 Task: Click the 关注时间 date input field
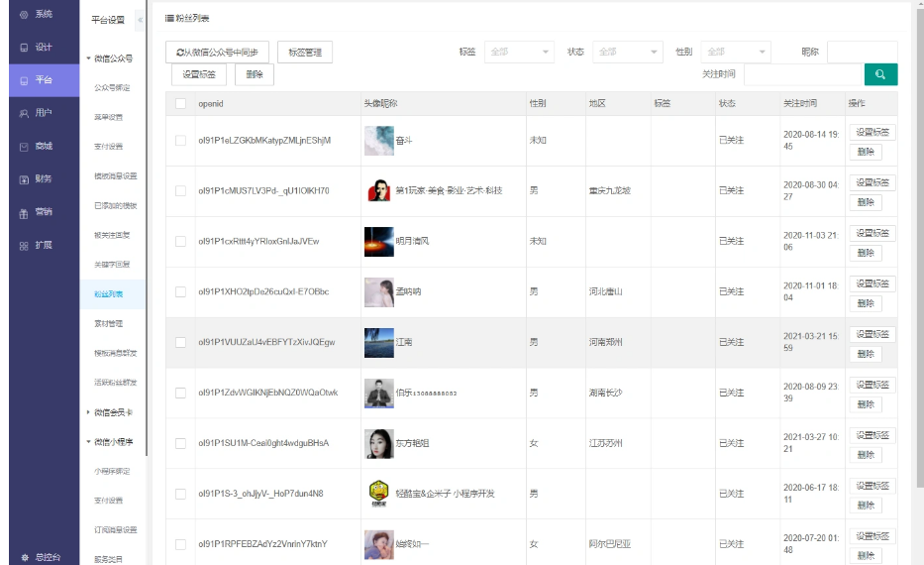[x=802, y=75]
